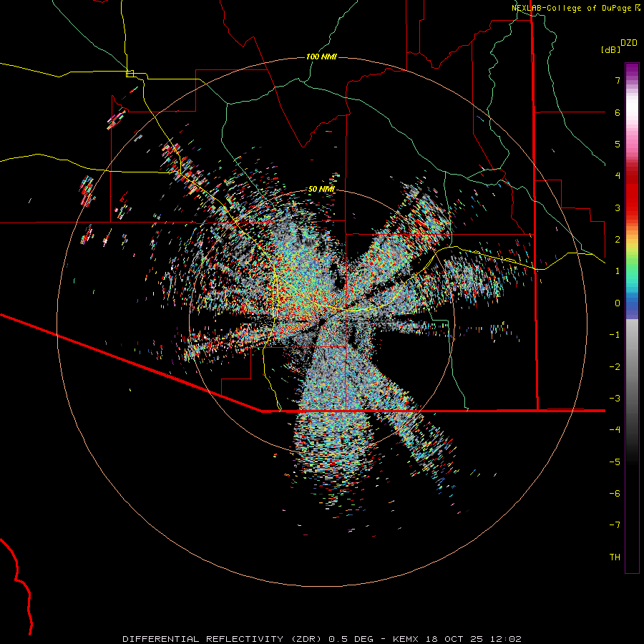
Task: Click the KEMX station identifier in caption
Action: click(406, 639)
